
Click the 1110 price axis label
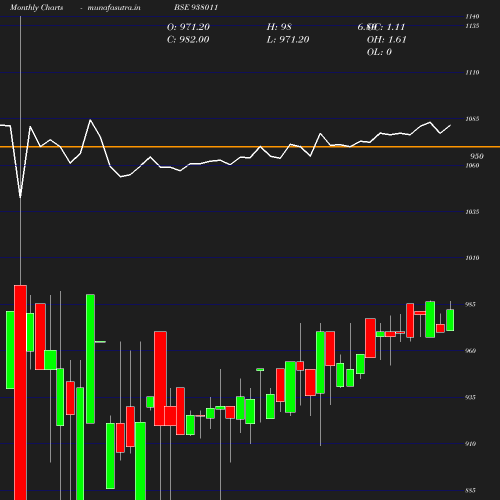click(472, 72)
